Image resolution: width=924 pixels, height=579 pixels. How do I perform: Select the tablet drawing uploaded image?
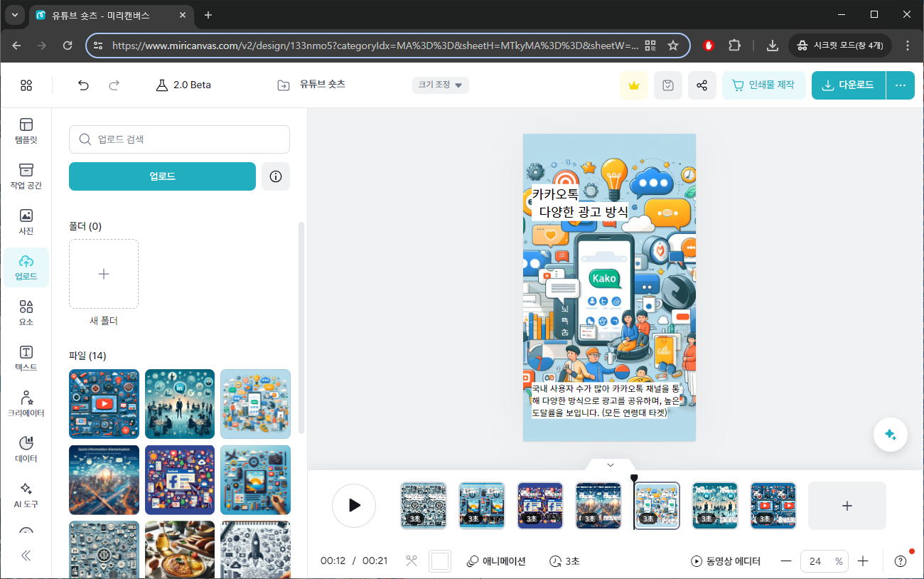[x=255, y=480]
